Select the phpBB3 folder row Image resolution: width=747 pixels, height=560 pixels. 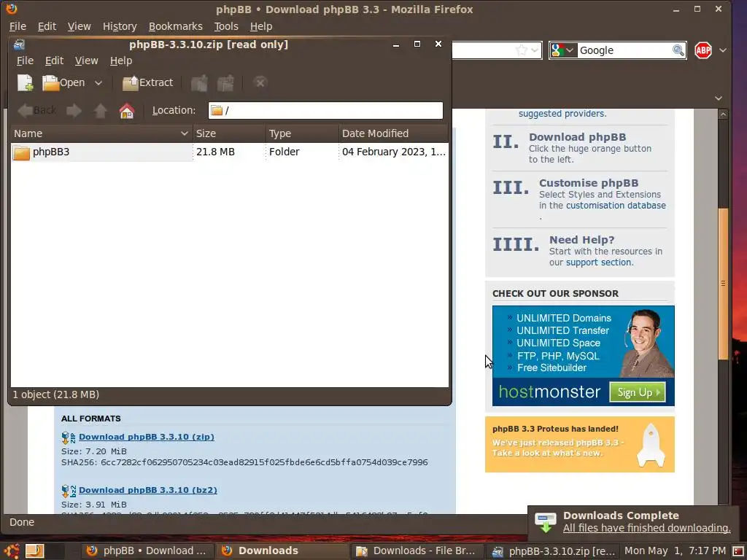tap(229, 152)
